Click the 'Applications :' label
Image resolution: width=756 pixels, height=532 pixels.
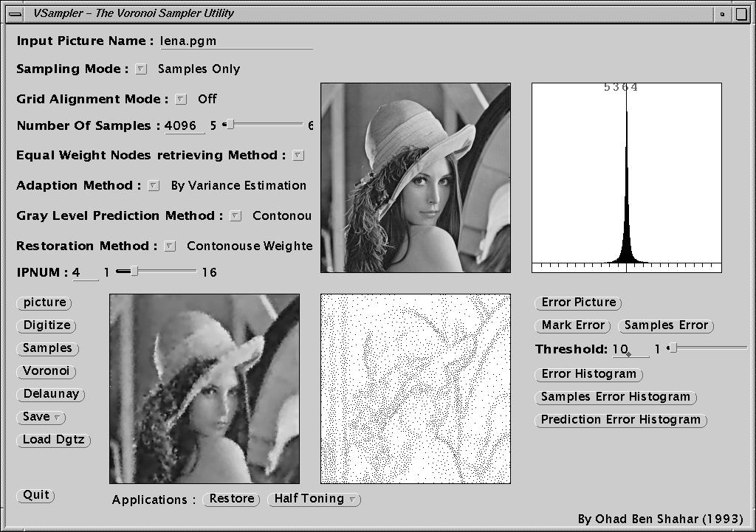tap(154, 500)
